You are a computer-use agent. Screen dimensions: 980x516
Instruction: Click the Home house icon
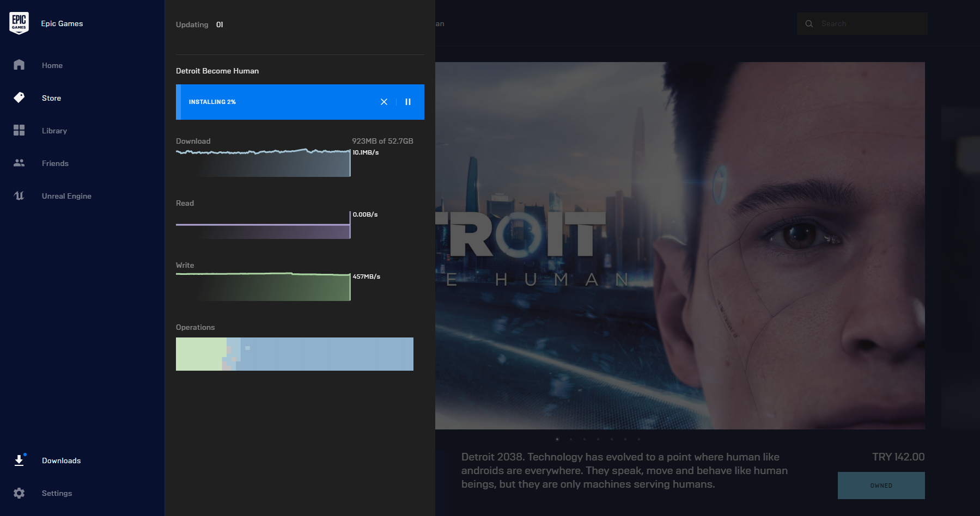[19, 65]
